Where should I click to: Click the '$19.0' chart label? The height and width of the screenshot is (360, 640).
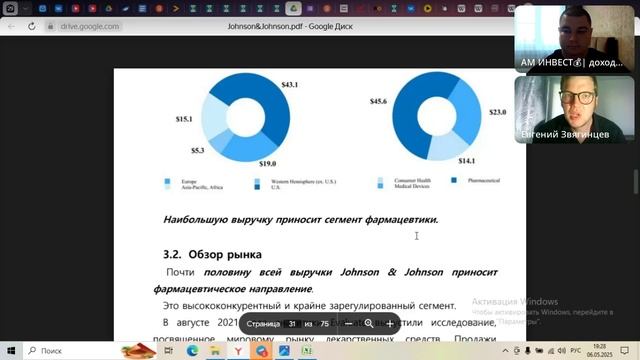click(268, 164)
